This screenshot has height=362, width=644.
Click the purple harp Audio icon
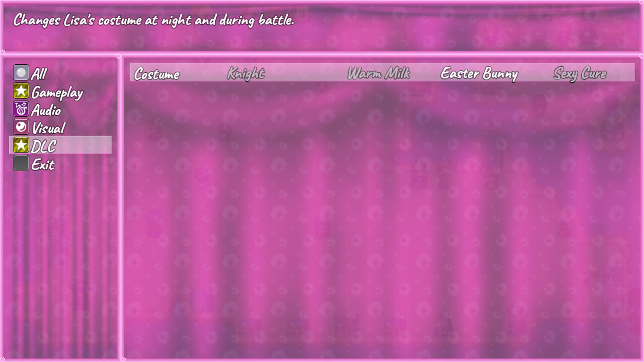(21, 109)
